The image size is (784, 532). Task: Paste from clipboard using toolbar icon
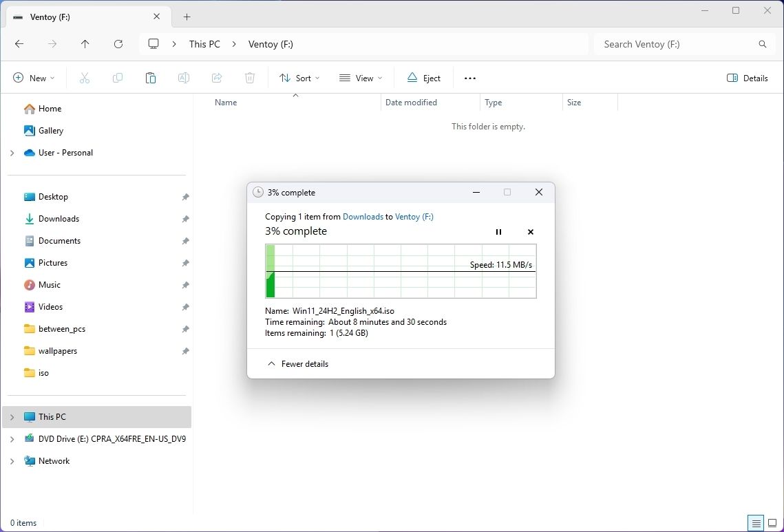point(151,78)
